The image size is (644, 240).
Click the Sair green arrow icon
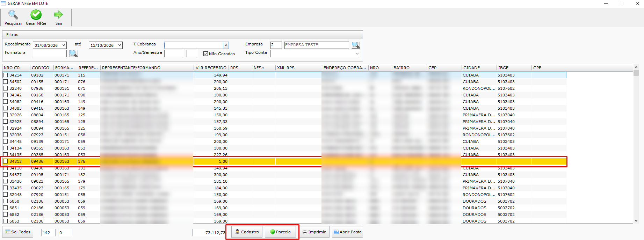pyautogui.click(x=58, y=14)
